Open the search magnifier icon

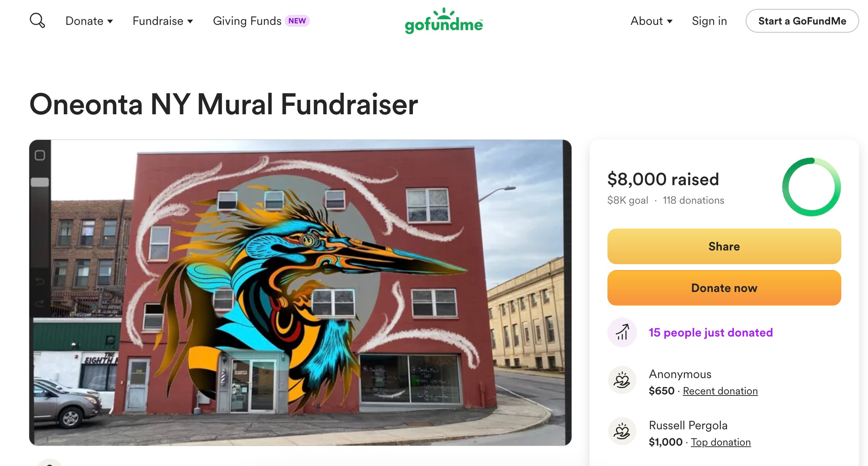(37, 21)
